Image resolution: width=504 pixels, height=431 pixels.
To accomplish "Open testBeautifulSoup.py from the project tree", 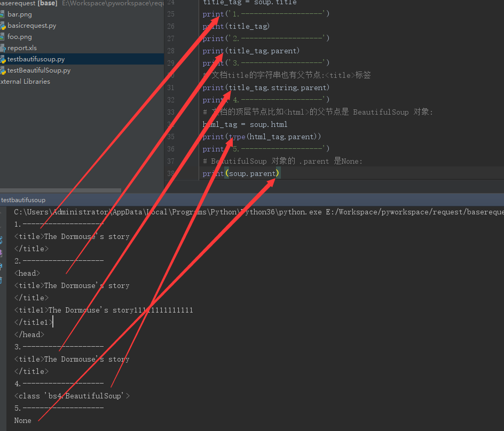I will pos(40,70).
